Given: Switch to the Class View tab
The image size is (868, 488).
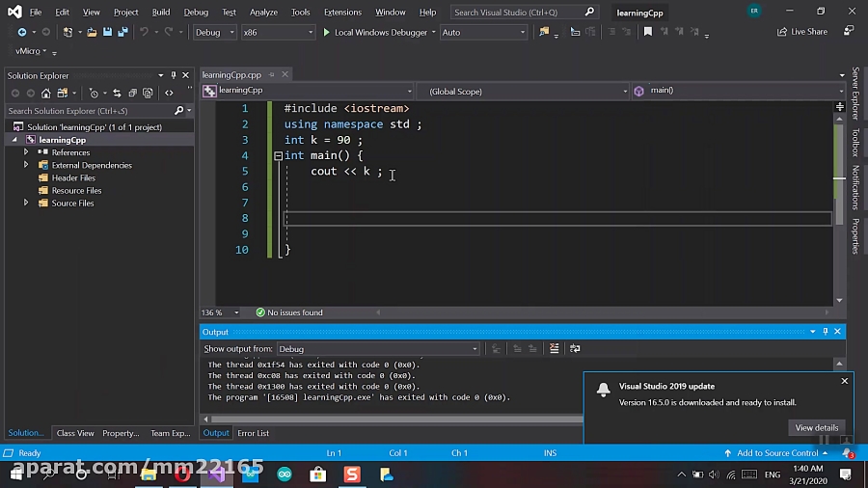Looking at the screenshot, I should click(x=75, y=433).
